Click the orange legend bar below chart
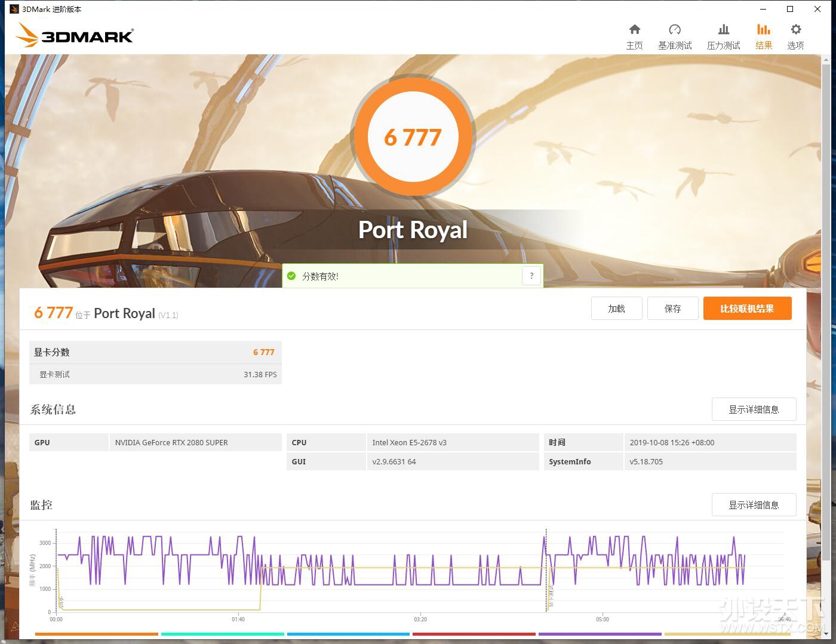The image size is (836, 644). point(97,634)
